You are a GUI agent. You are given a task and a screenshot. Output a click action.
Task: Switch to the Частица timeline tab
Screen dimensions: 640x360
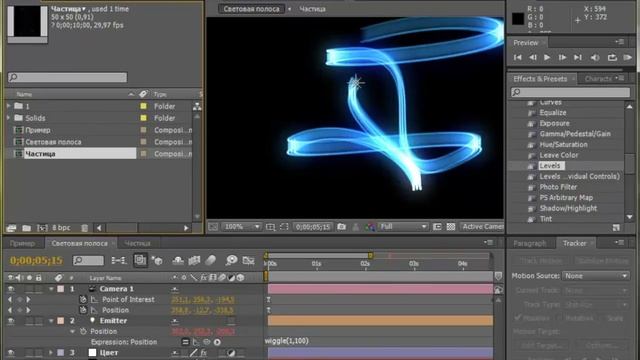[138, 243]
